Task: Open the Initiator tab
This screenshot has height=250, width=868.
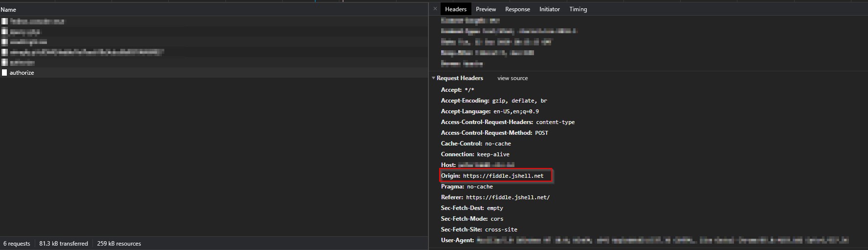Action: click(x=549, y=9)
